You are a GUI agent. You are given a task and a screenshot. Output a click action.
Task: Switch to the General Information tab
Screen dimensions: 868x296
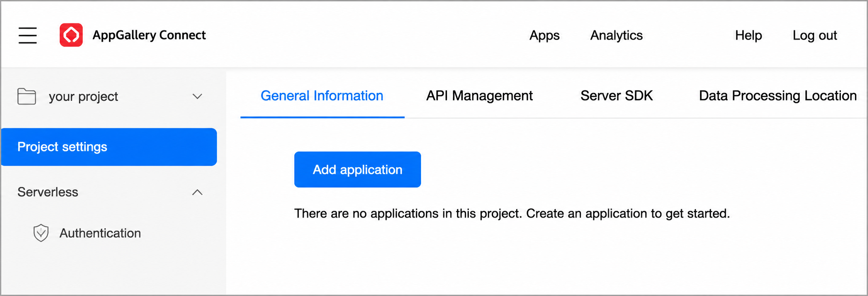click(322, 96)
